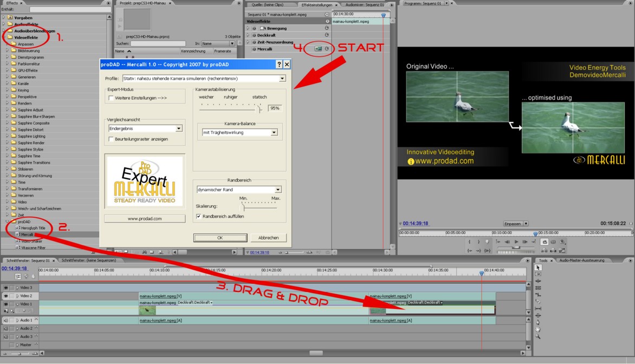Go to Out point in Program monitor
The width and height of the screenshot is (635, 364).
(478, 251)
